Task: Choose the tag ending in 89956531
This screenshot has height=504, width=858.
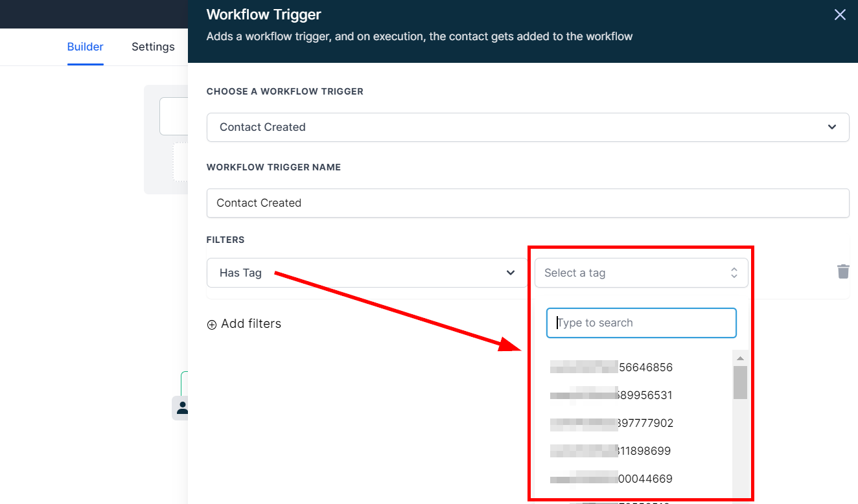Action: click(x=612, y=395)
